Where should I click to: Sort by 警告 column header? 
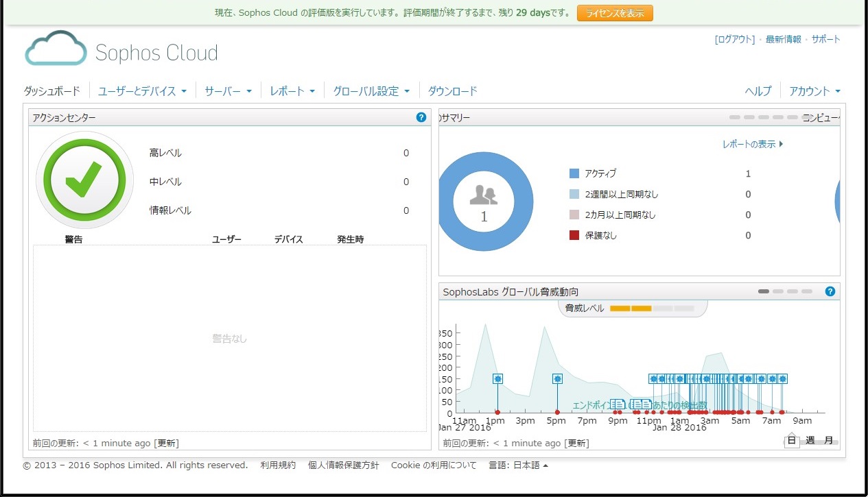pos(74,239)
